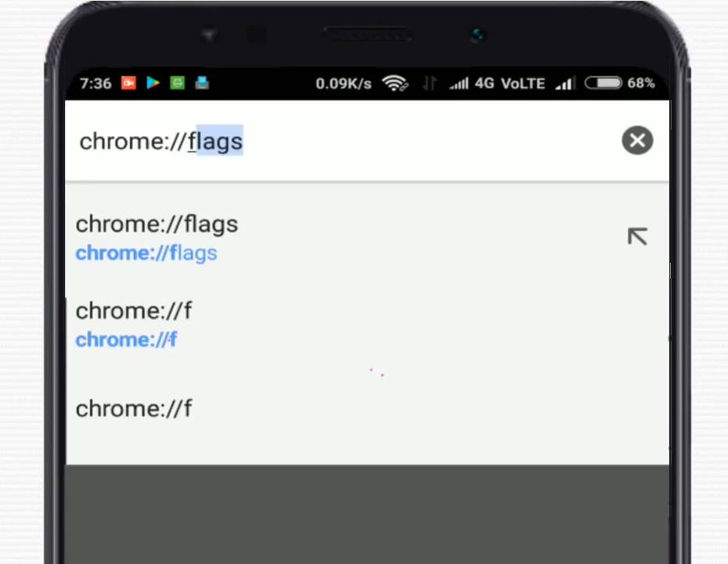Tap the chrome://flags text in address bar
Screen dimensions: 728x564
pyautogui.click(x=161, y=141)
